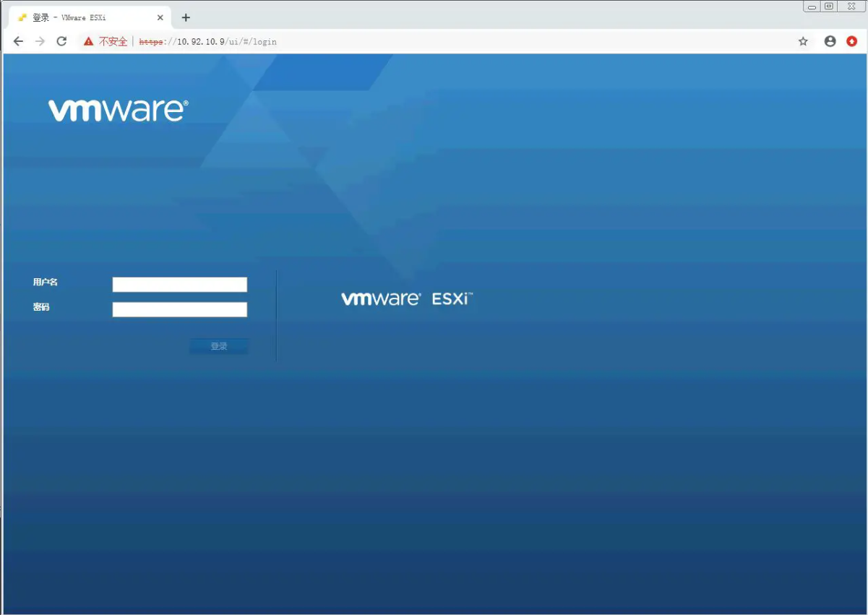Minimize the browser window

[x=812, y=6]
